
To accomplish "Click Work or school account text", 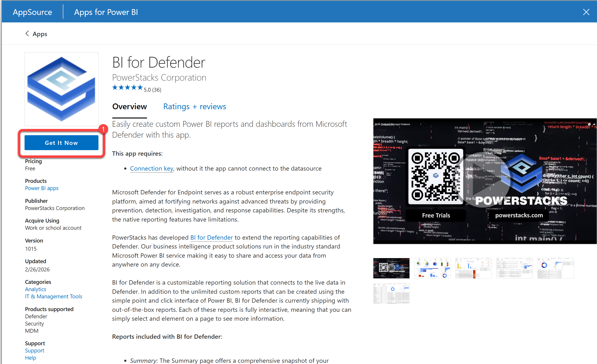I will (53, 228).
